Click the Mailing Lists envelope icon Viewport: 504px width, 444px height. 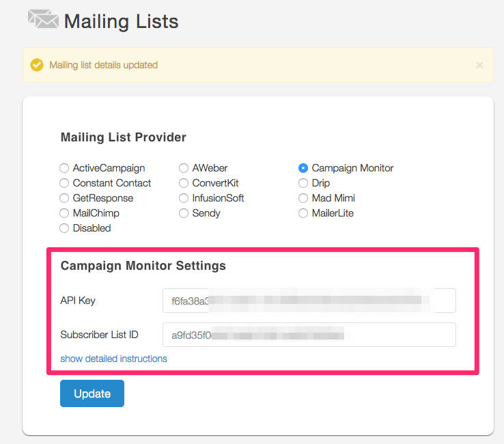[43, 19]
